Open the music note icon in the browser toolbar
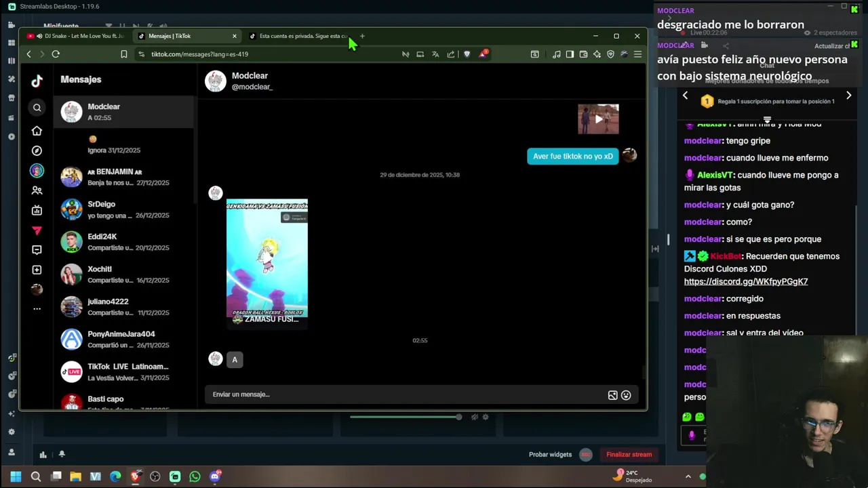This screenshot has width=868, height=488. click(557, 54)
